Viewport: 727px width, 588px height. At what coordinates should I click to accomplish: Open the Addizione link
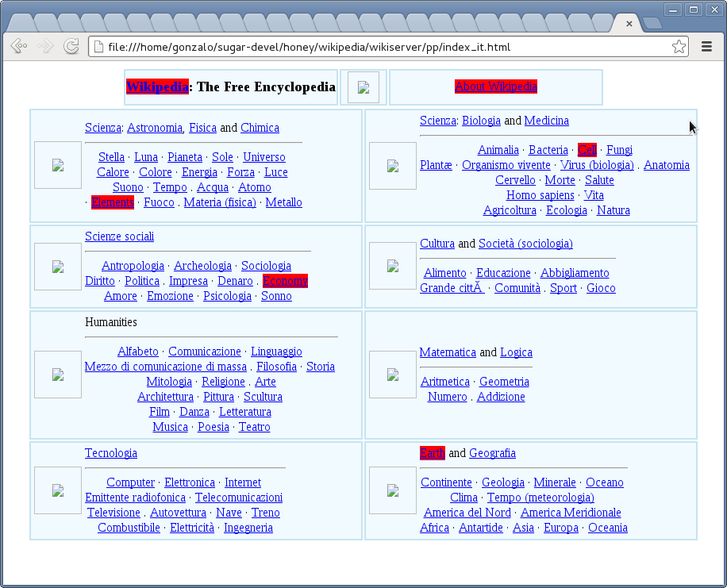coord(501,397)
